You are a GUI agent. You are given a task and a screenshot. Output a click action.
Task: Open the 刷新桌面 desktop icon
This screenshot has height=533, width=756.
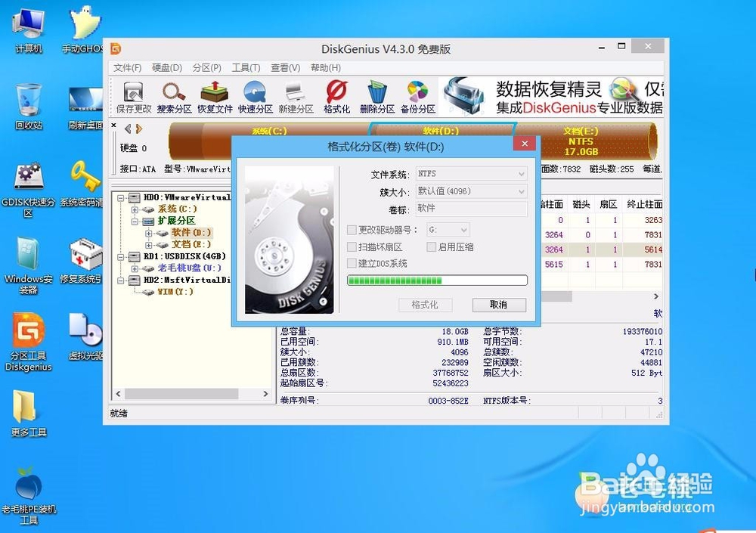click(85, 107)
